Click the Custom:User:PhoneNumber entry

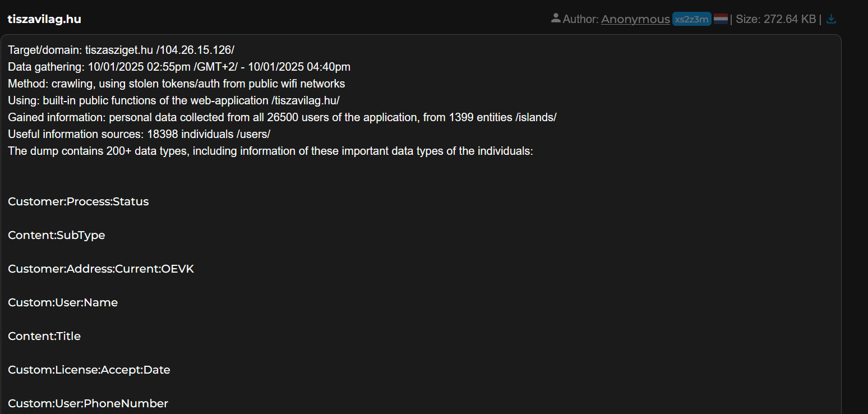[x=88, y=403]
